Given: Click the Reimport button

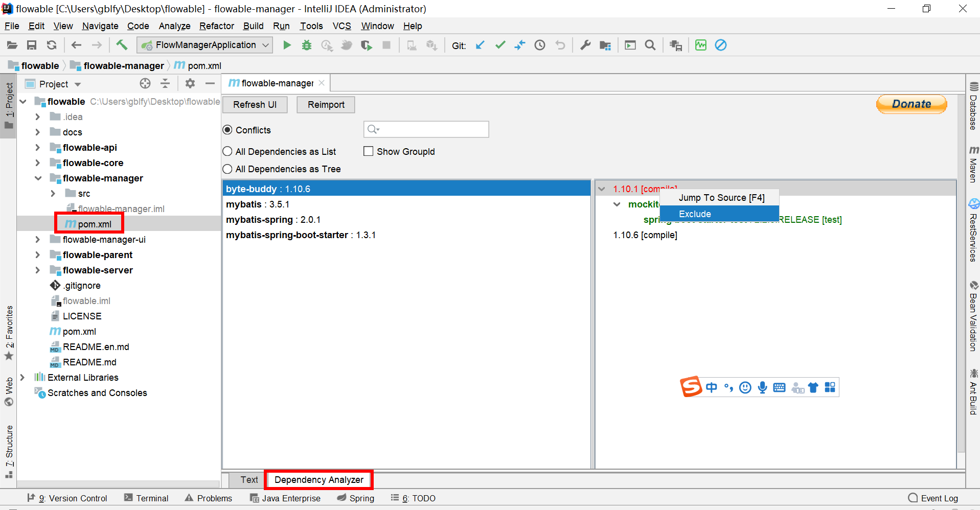Looking at the screenshot, I should (x=326, y=105).
